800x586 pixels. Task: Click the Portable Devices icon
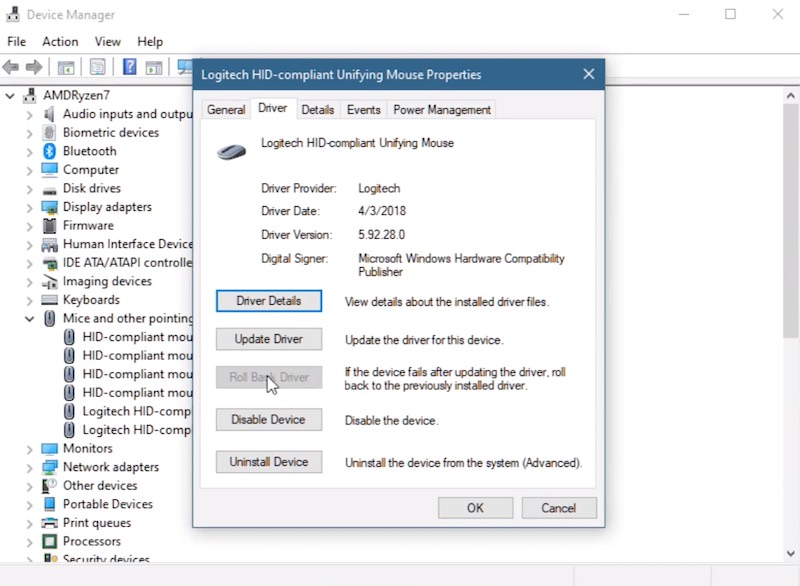(x=49, y=504)
